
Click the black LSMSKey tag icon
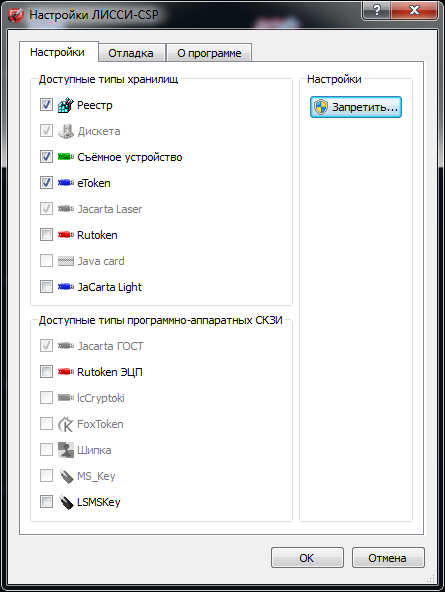pyautogui.click(x=66, y=502)
